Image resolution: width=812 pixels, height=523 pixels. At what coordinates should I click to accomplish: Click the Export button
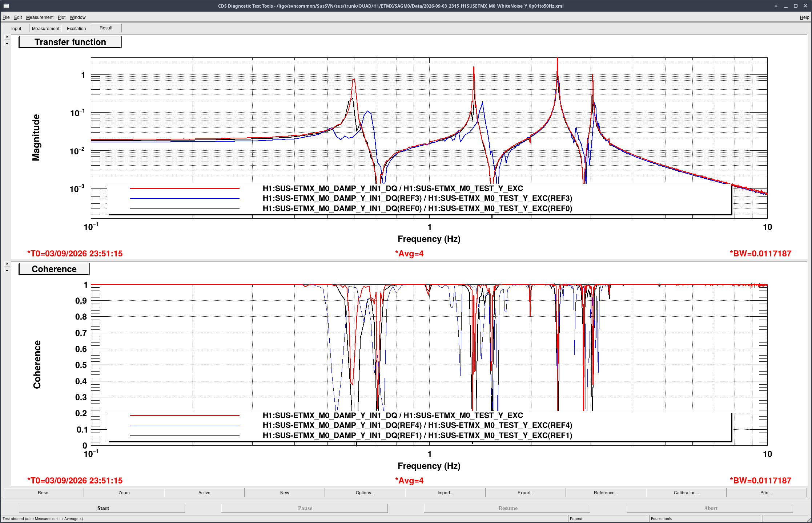pos(526,493)
